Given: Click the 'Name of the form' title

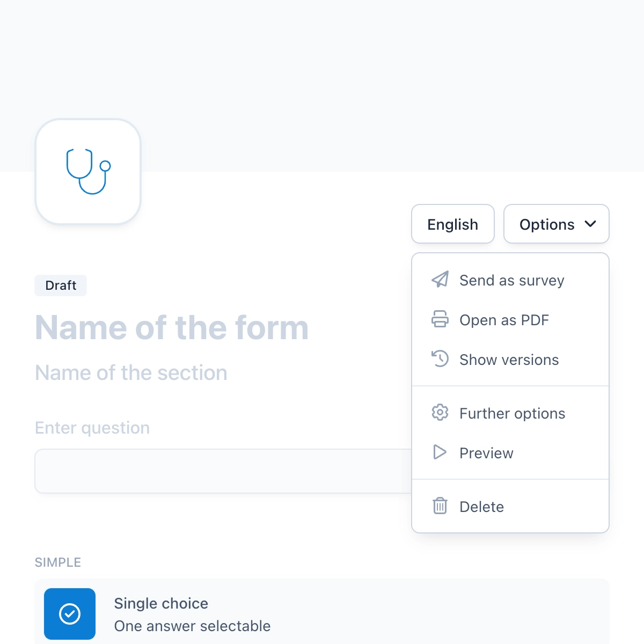Looking at the screenshot, I should 172,328.
